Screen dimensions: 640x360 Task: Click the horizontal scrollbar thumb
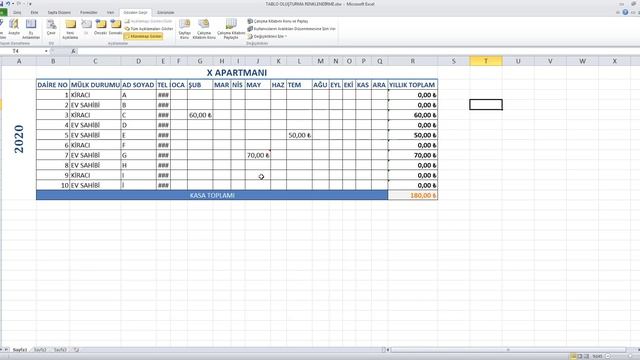click(508, 350)
